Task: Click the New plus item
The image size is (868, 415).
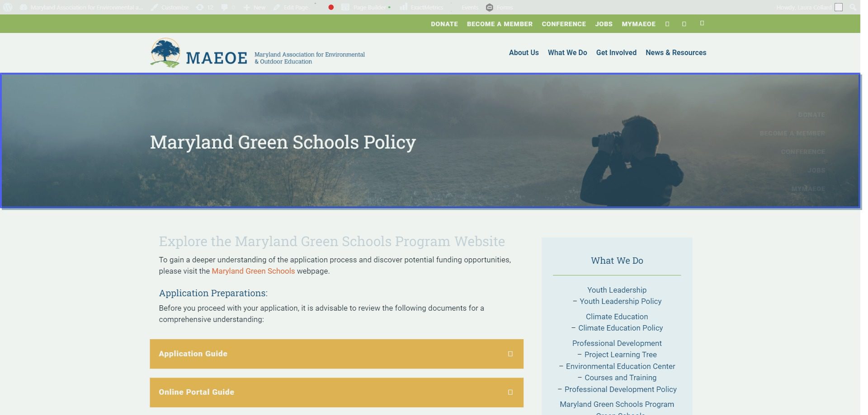Action: pyautogui.click(x=255, y=7)
